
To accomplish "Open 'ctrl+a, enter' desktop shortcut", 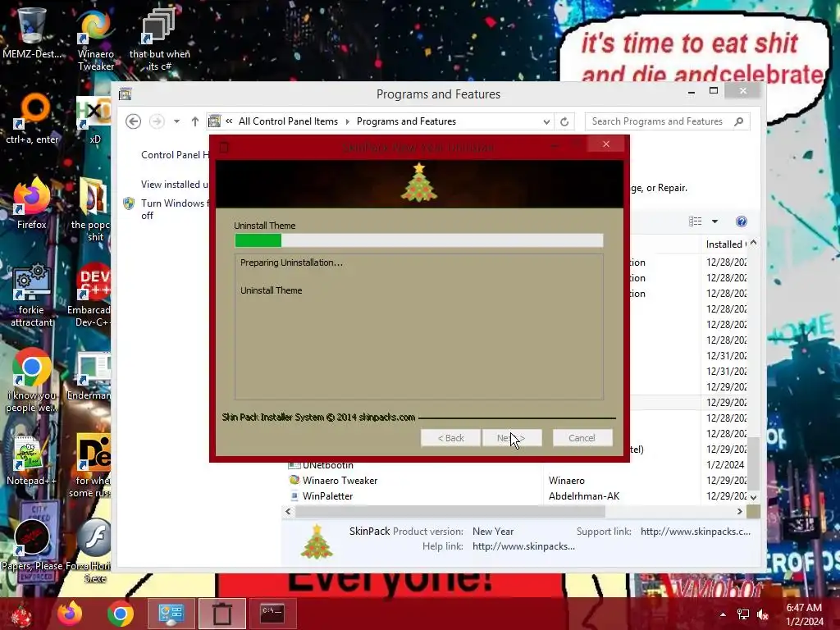I will tap(32, 118).
